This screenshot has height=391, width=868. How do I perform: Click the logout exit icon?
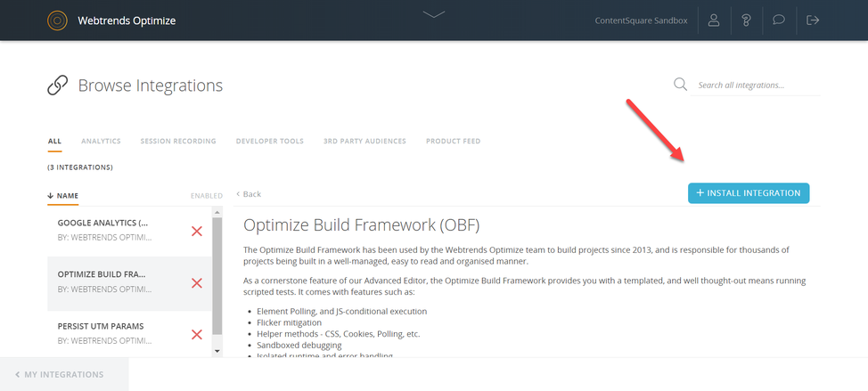pos(813,20)
